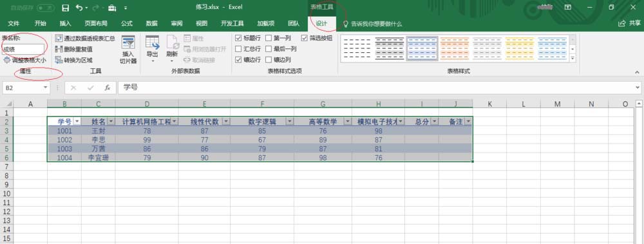
Task: Toggle the 筛选按钮 checkbox
Action: 305,38
